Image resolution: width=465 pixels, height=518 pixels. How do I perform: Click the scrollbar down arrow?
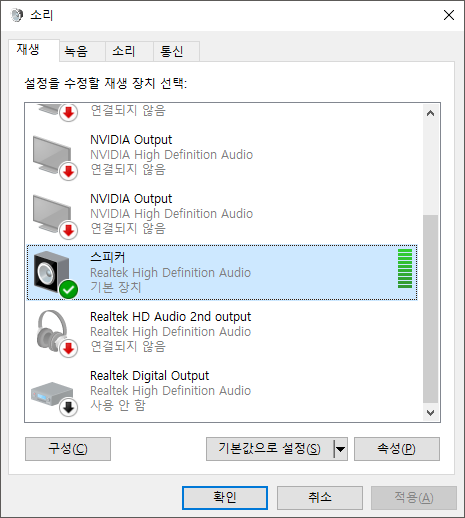[430, 413]
